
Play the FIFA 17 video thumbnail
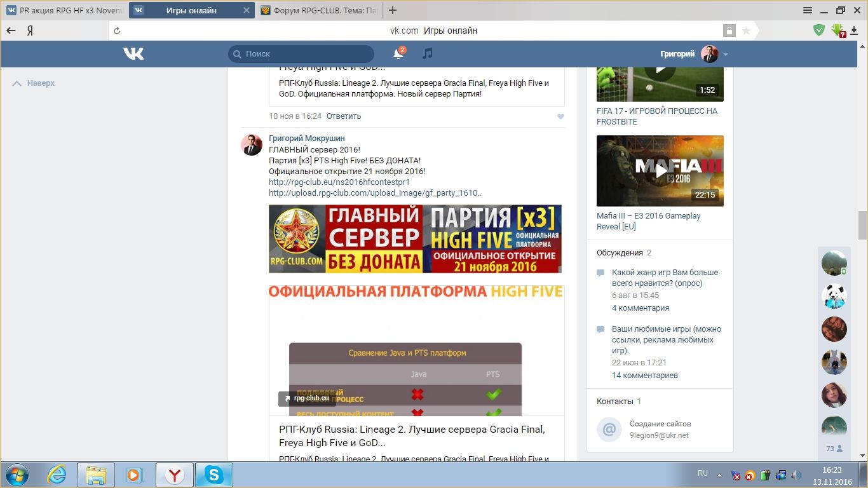coord(660,84)
